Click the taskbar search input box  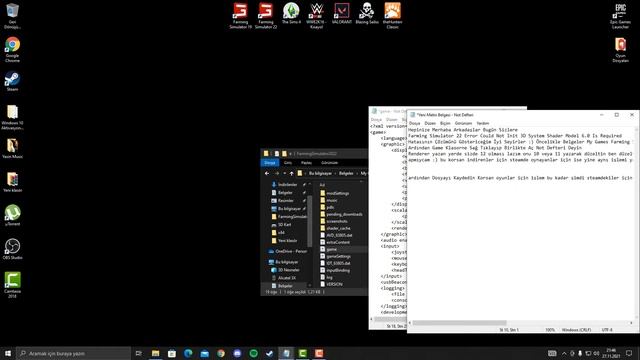73,353
